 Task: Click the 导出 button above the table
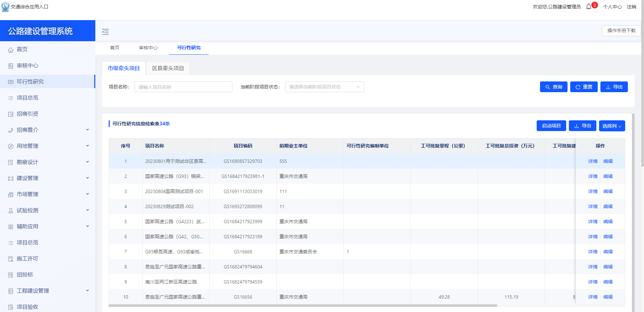582,126
